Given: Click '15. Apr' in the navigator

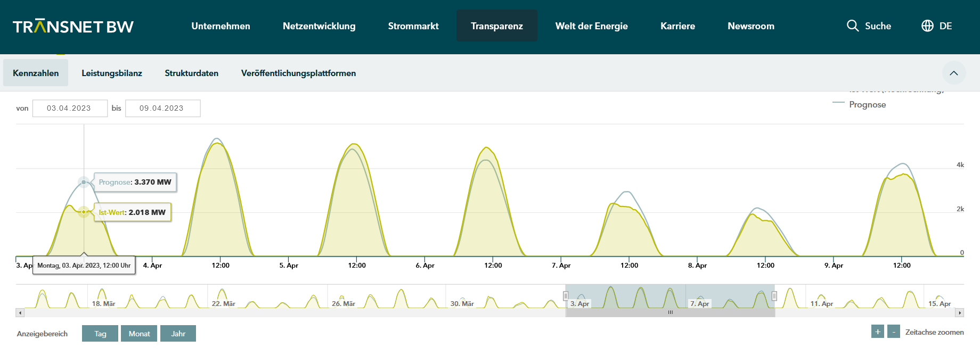Looking at the screenshot, I should click(940, 303).
